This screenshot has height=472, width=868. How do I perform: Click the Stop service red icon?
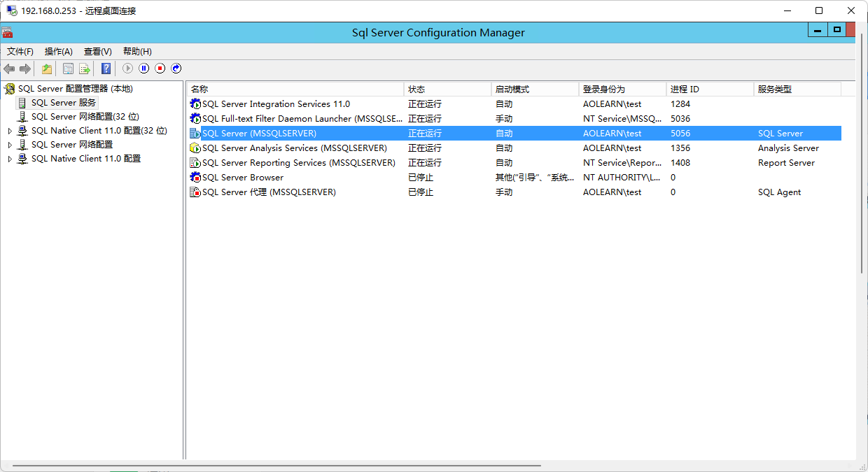[x=160, y=69]
